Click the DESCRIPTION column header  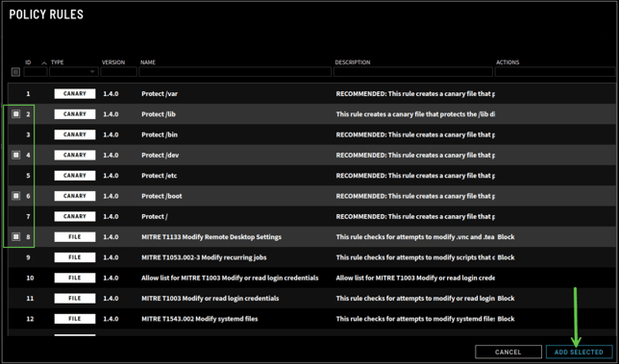tap(353, 62)
